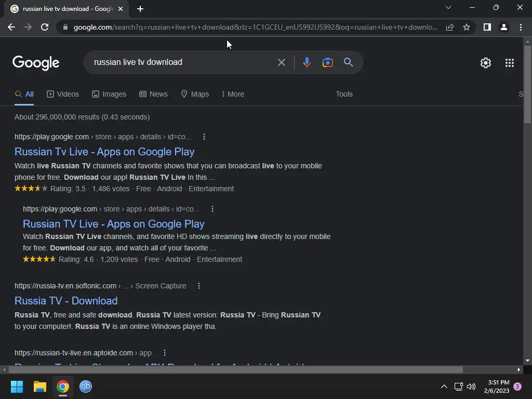View site information lock icon
532x399 pixels.
click(65, 27)
